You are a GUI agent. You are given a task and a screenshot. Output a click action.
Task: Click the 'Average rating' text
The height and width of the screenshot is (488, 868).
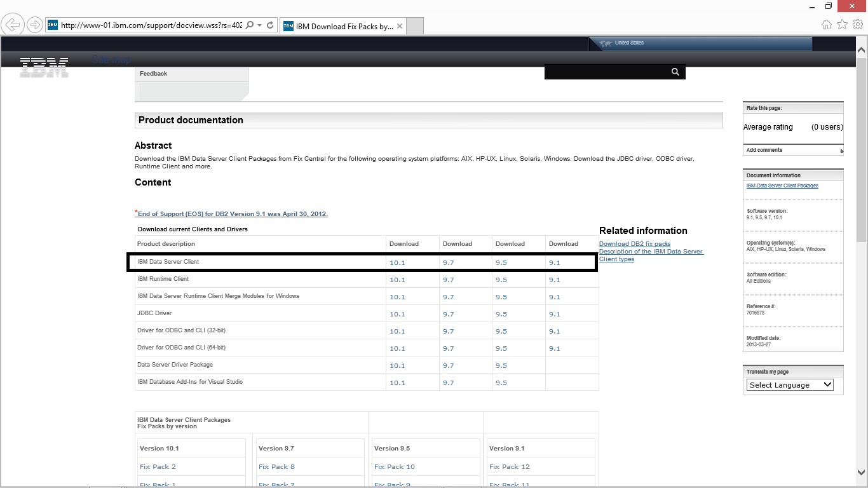coord(768,127)
